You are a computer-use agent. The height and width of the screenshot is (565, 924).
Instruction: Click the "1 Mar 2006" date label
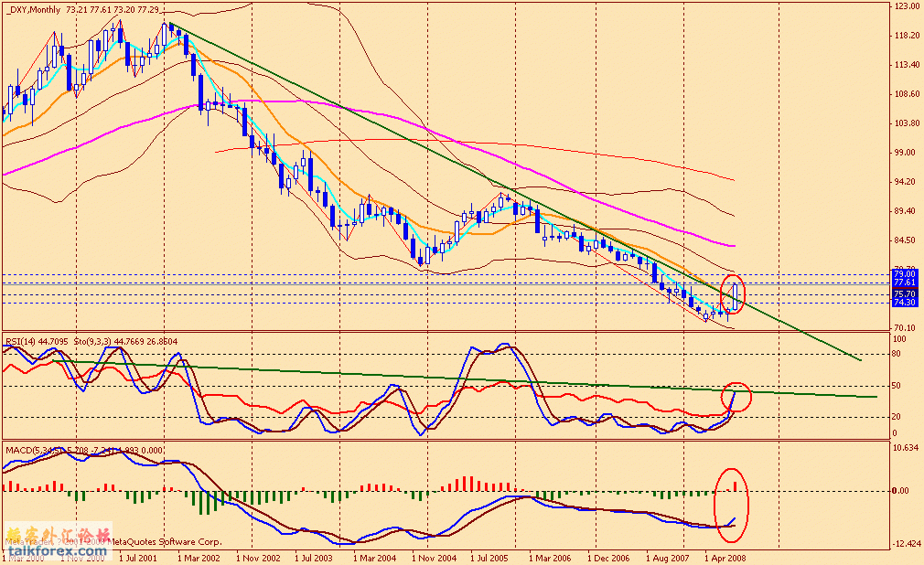tap(550, 558)
